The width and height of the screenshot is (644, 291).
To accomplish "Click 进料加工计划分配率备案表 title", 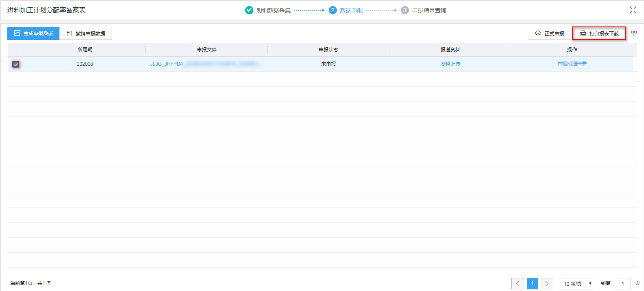I will (46, 10).
